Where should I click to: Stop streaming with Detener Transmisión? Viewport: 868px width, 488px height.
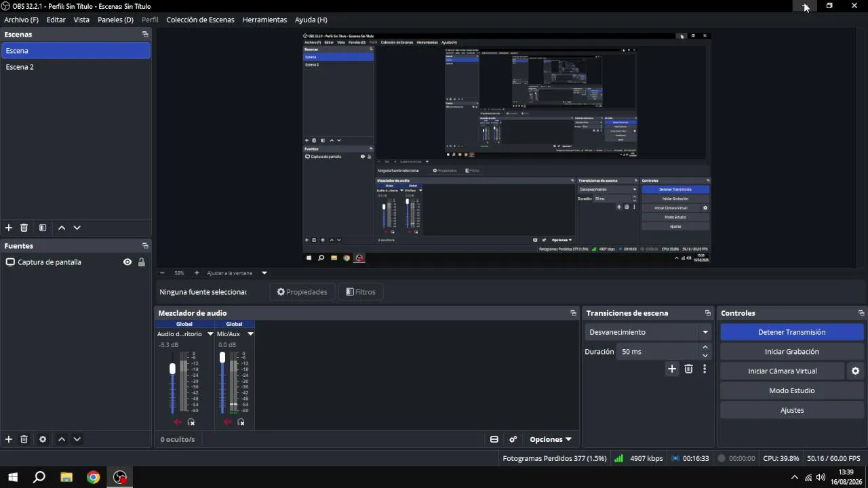(x=791, y=332)
